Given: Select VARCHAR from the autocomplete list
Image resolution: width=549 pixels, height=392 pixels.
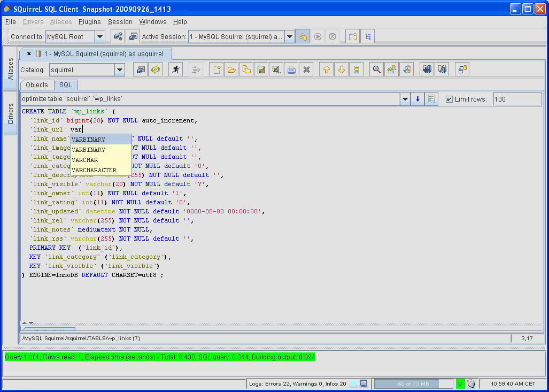Looking at the screenshot, I should 85,160.
